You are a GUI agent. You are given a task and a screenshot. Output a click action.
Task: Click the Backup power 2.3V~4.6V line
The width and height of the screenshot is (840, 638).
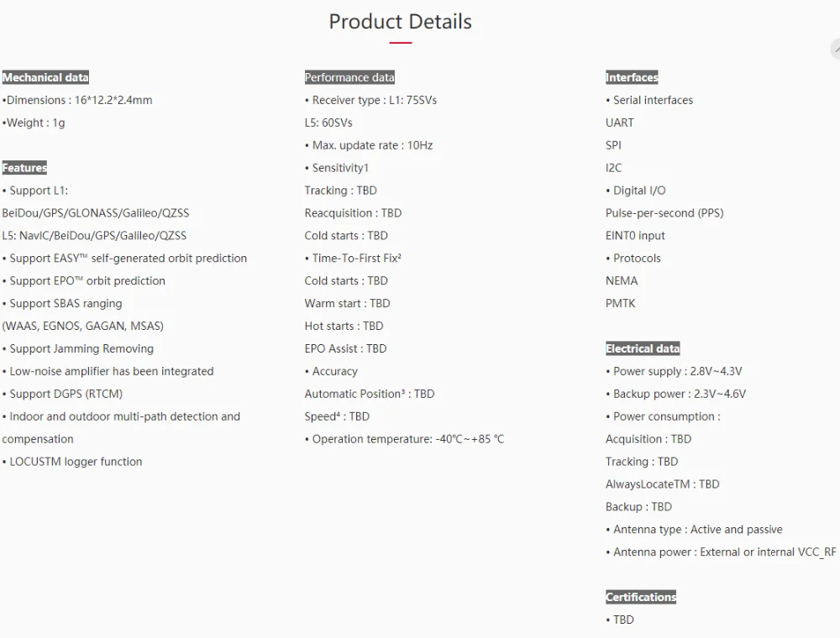point(675,394)
